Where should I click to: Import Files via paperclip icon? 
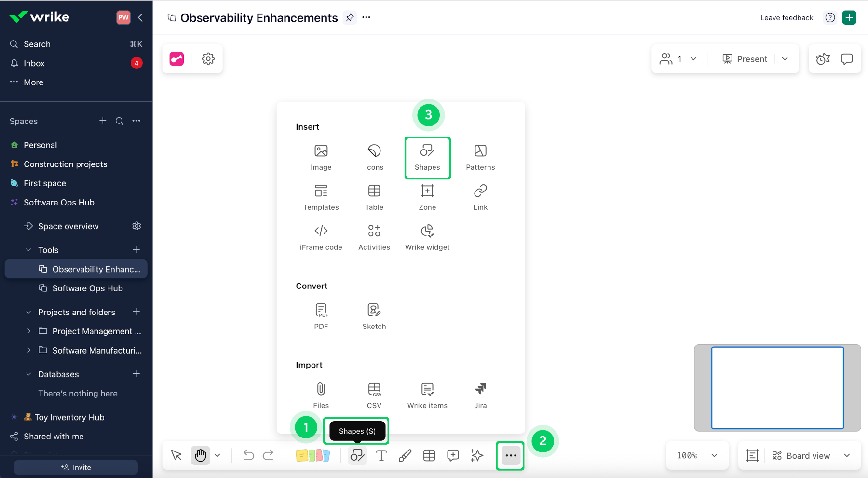coord(321,396)
